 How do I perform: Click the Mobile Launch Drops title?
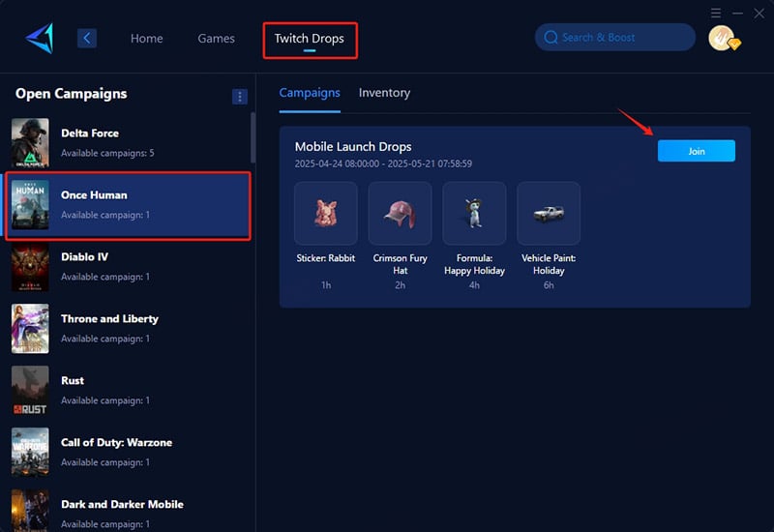(x=353, y=147)
